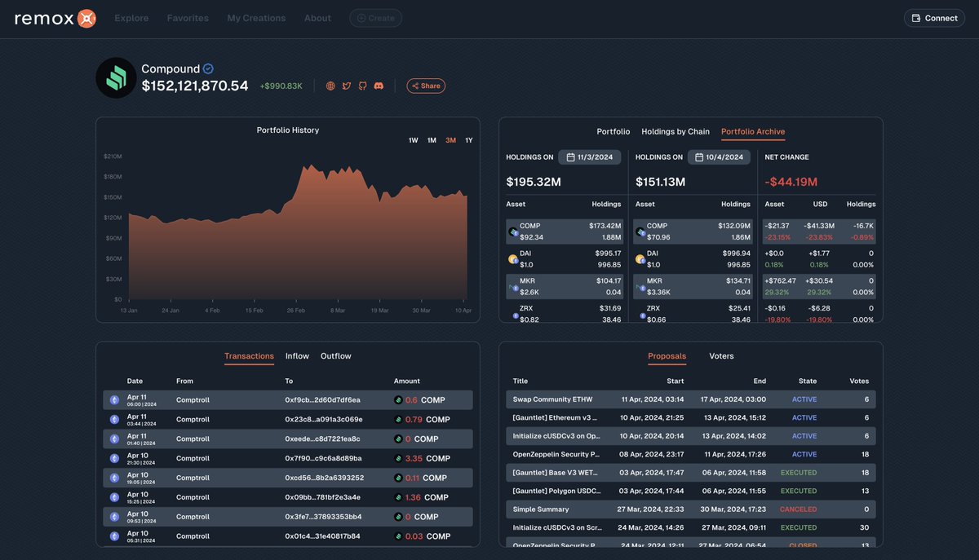This screenshot has height=560, width=979.
Task: Click the COMP token icon in holdings list
Action: coord(512,231)
